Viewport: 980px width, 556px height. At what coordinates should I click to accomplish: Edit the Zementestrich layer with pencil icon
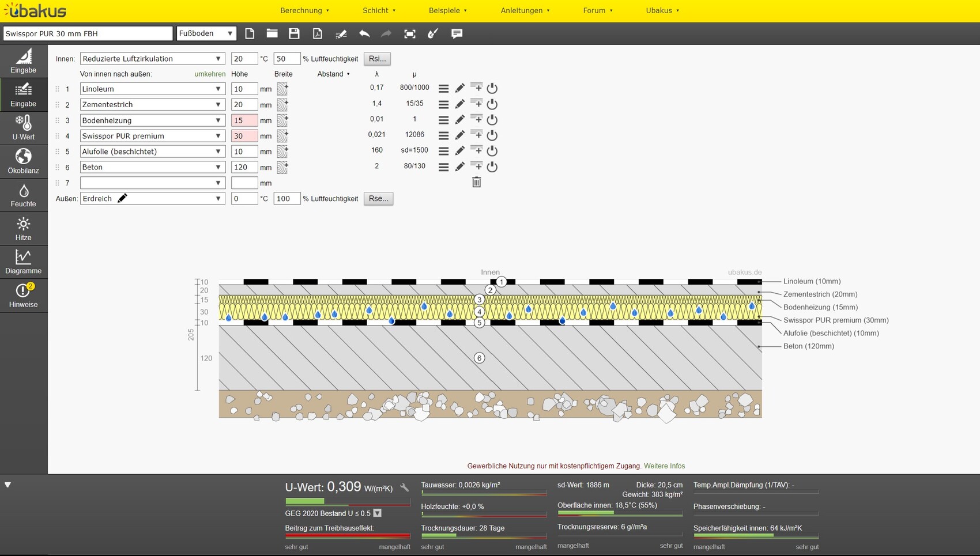[x=459, y=104]
